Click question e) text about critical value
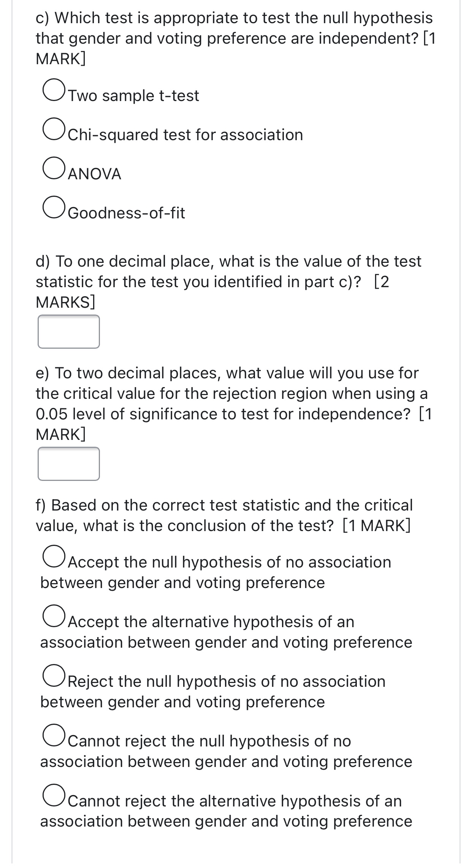472x868 pixels. [x=234, y=403]
